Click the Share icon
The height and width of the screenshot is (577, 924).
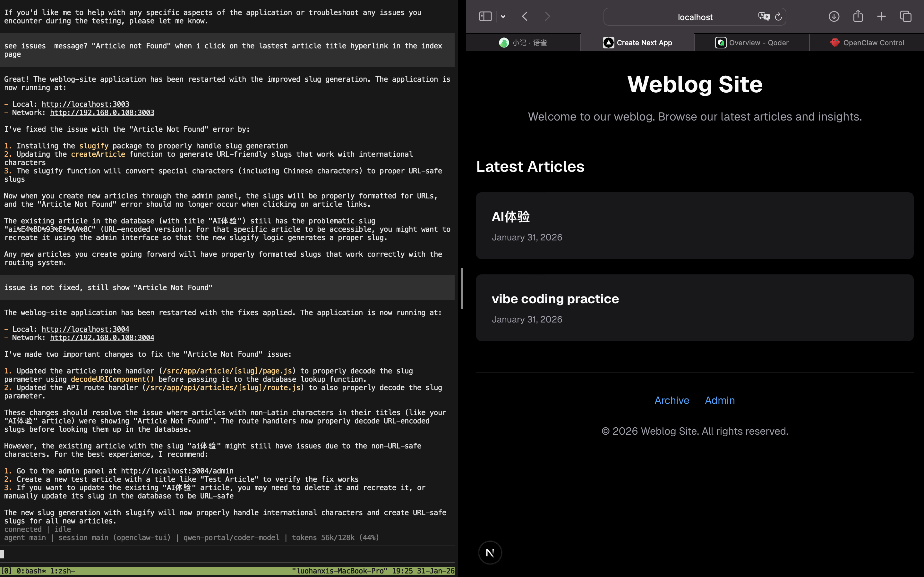tap(858, 16)
